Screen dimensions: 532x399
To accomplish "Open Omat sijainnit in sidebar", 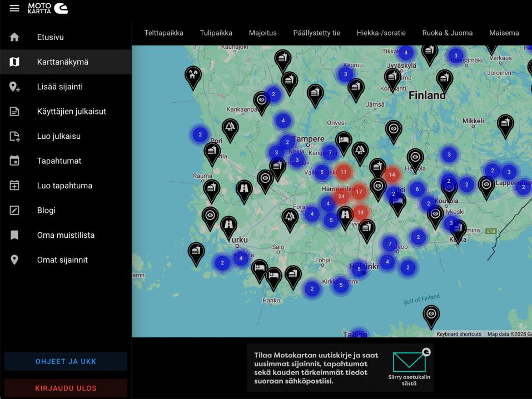I will [x=62, y=260].
